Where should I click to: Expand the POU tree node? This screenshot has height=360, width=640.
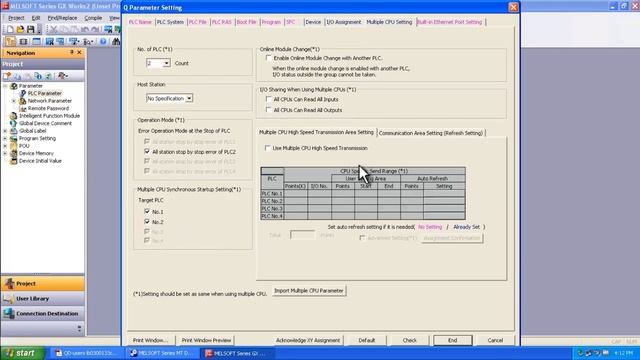click(x=5, y=146)
